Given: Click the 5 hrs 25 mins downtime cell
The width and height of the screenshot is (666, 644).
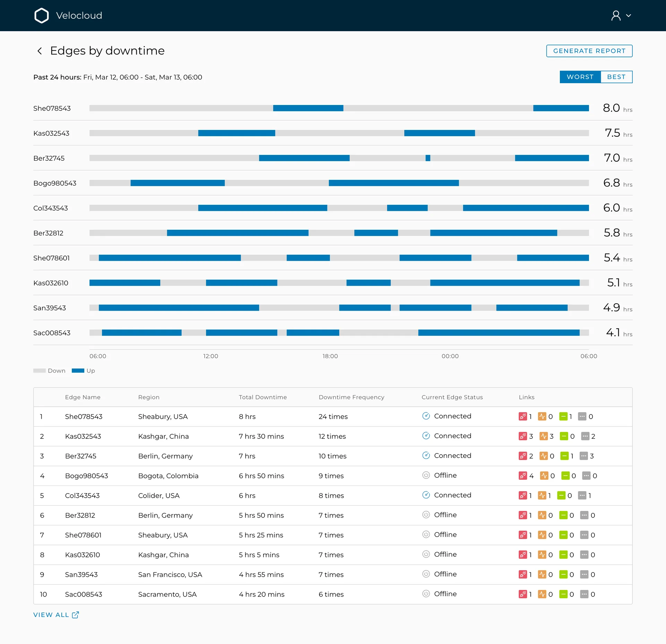Looking at the screenshot, I should [261, 535].
